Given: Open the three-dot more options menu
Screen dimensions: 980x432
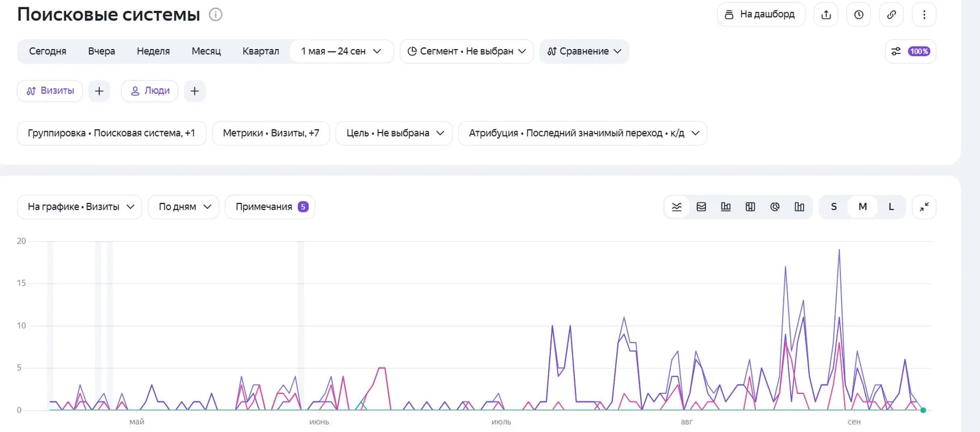Looking at the screenshot, I should [x=924, y=15].
